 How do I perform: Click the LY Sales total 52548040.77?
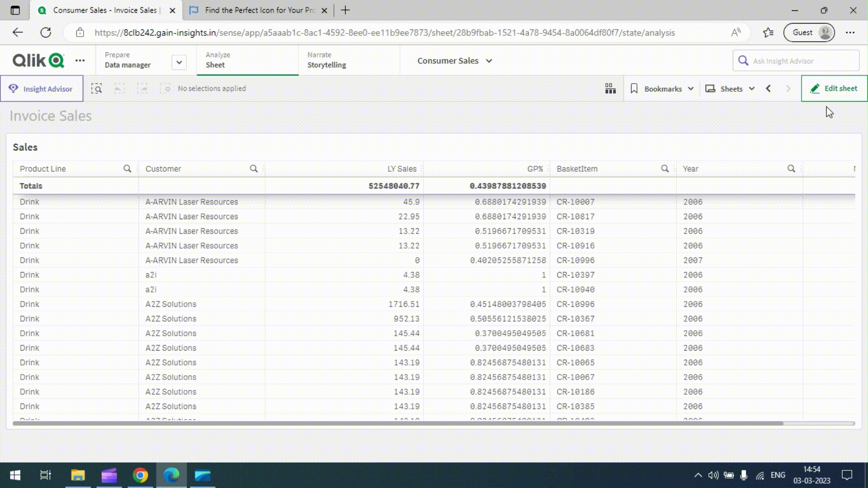[394, 186]
